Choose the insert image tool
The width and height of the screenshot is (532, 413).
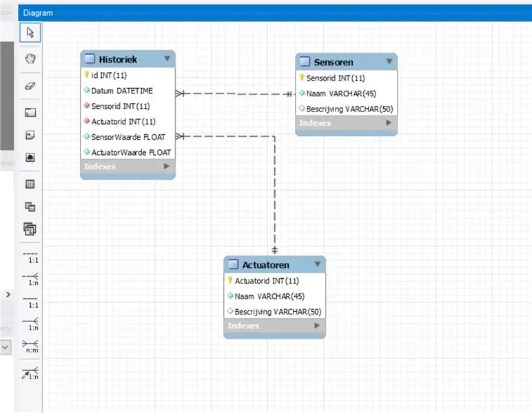(x=30, y=157)
